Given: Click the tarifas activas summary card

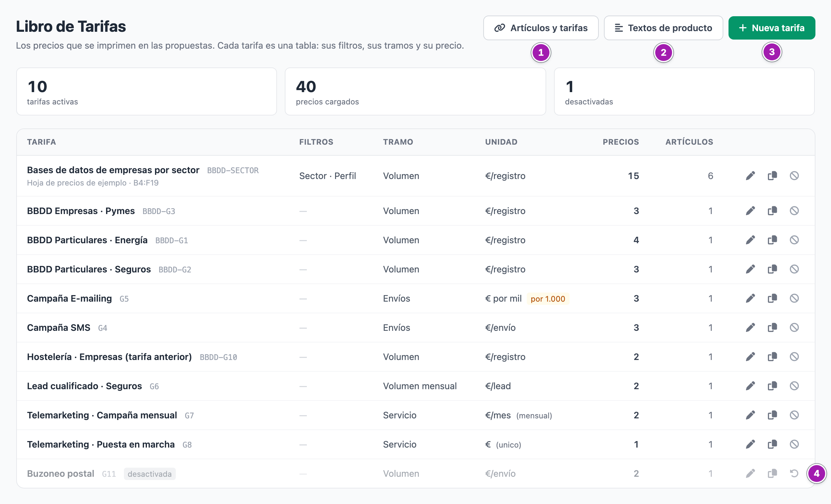Looking at the screenshot, I should point(146,92).
